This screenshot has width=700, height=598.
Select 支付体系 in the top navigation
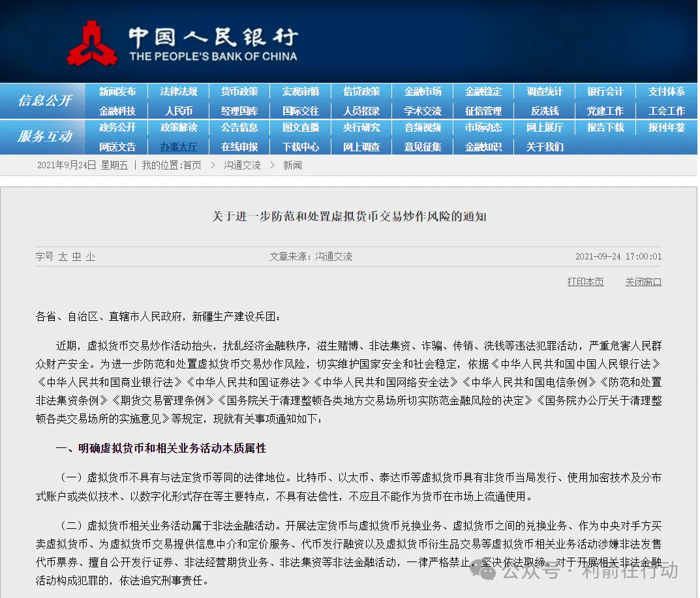click(666, 92)
